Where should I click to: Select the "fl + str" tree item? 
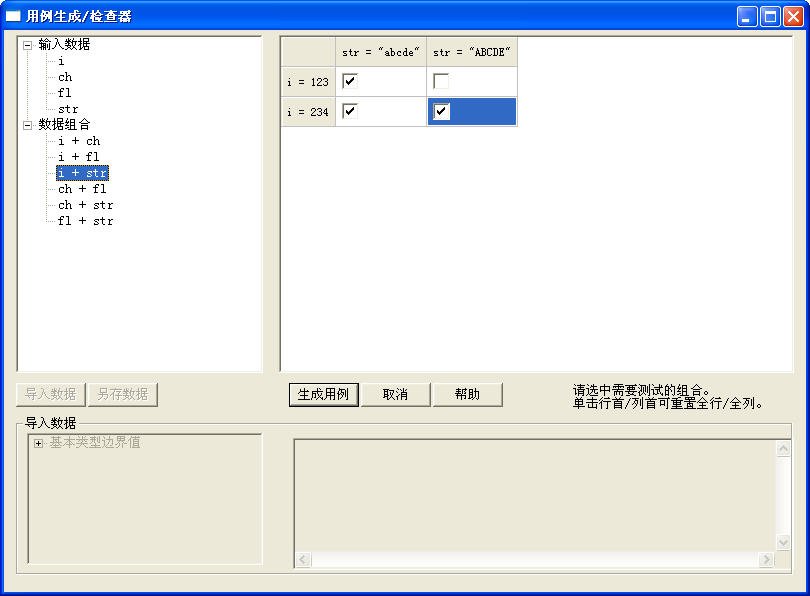coord(85,221)
